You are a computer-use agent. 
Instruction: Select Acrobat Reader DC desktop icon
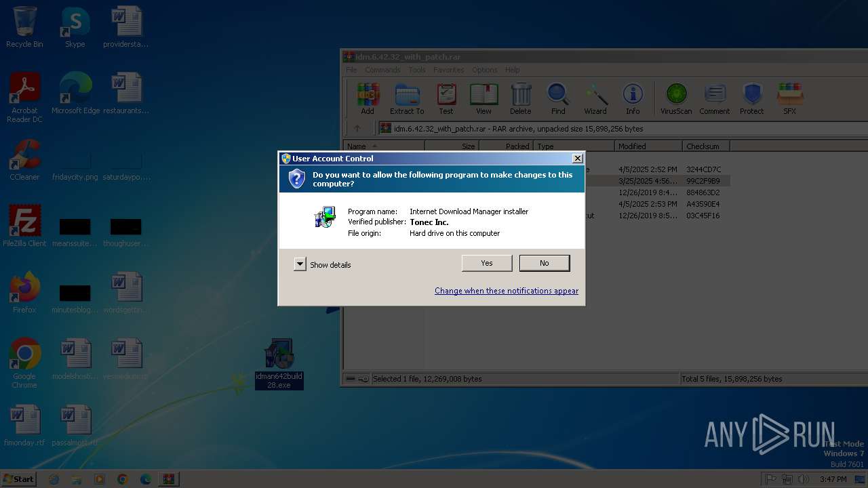[24, 98]
